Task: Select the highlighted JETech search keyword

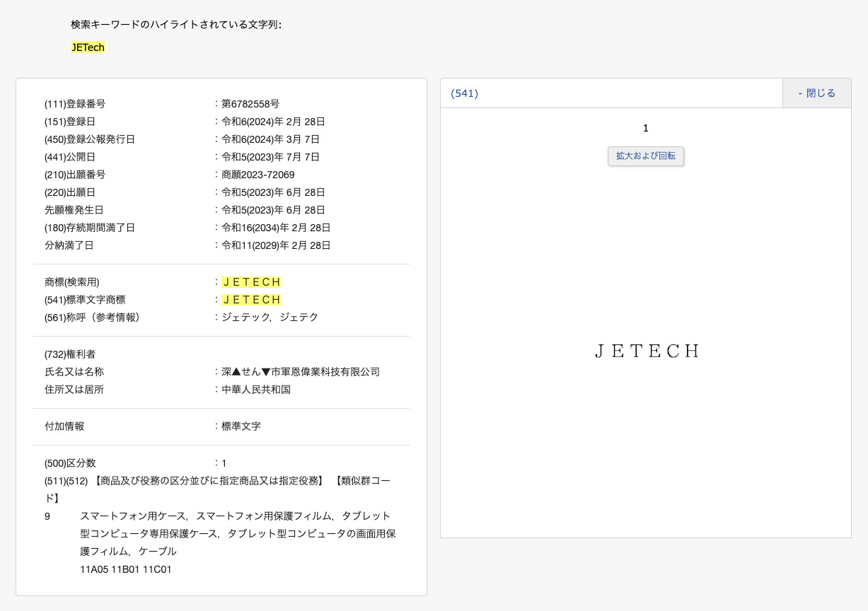Action: [x=87, y=47]
